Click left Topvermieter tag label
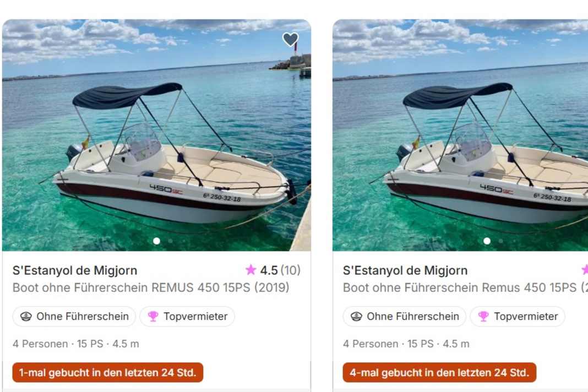 [195, 317]
